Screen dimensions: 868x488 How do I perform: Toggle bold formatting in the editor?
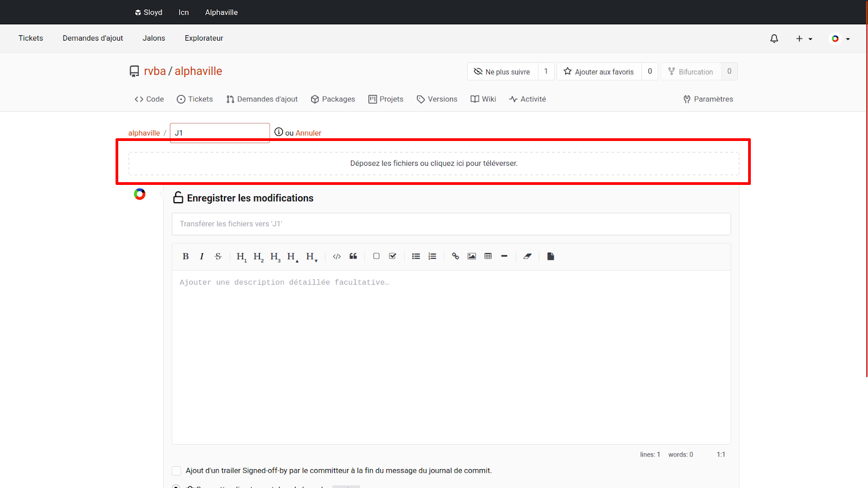[186, 256]
